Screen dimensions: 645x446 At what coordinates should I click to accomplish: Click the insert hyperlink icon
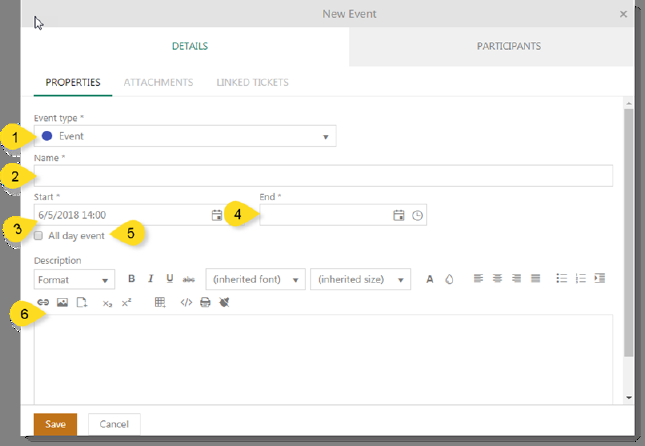(43, 302)
